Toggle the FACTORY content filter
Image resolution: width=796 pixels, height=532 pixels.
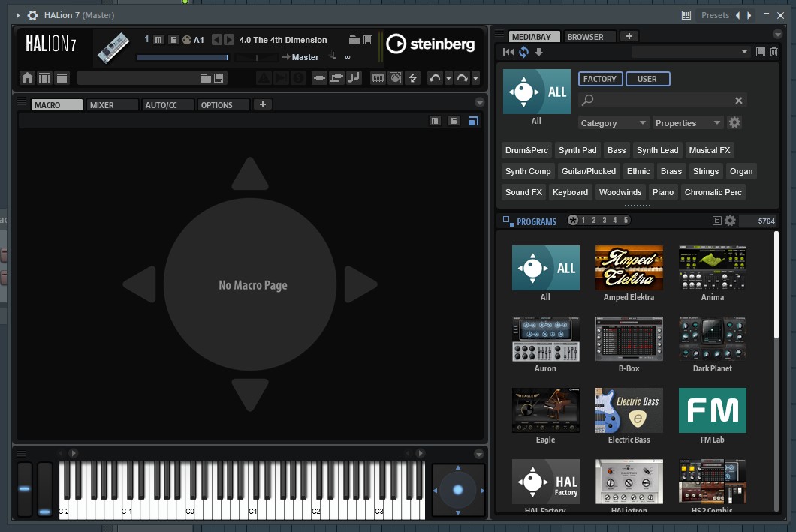coord(599,79)
